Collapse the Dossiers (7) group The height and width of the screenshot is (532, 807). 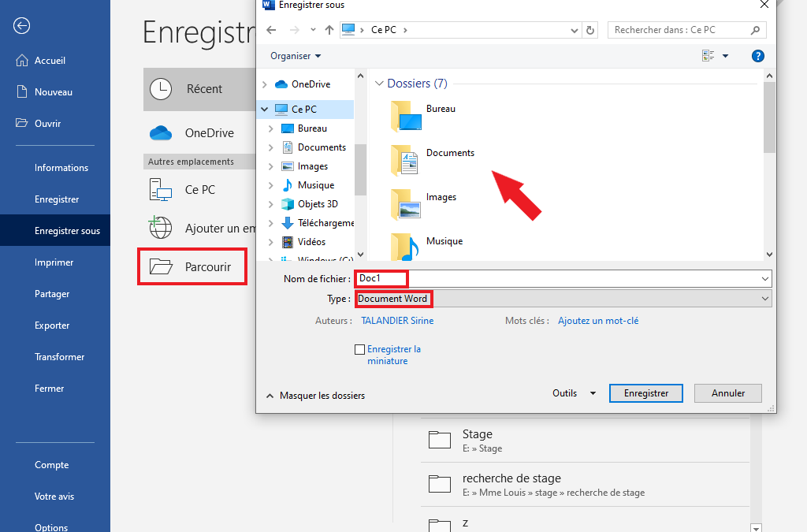[379, 84]
